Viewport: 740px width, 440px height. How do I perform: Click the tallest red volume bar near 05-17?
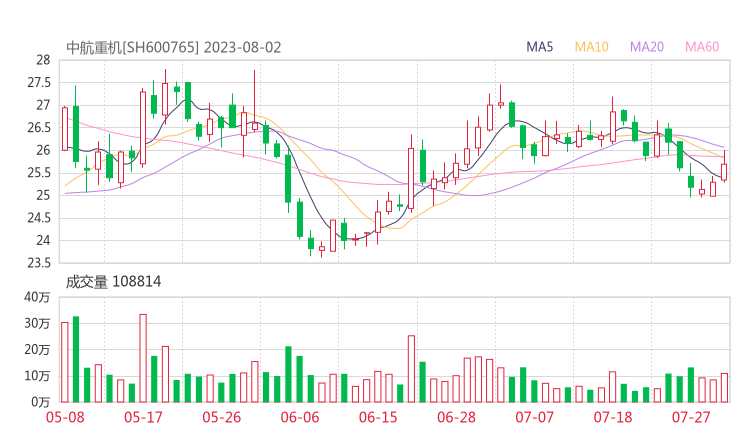[143, 358]
